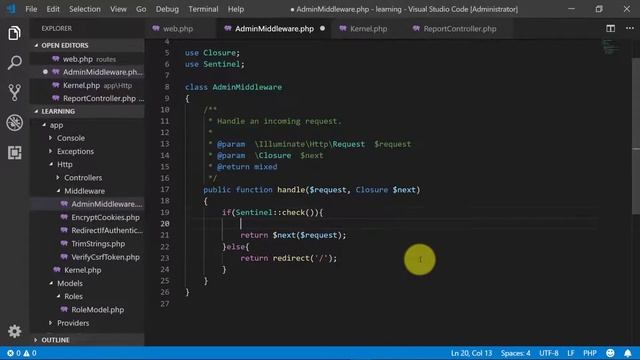
Task: Open TrimStrings.php file
Action: point(87,244)
